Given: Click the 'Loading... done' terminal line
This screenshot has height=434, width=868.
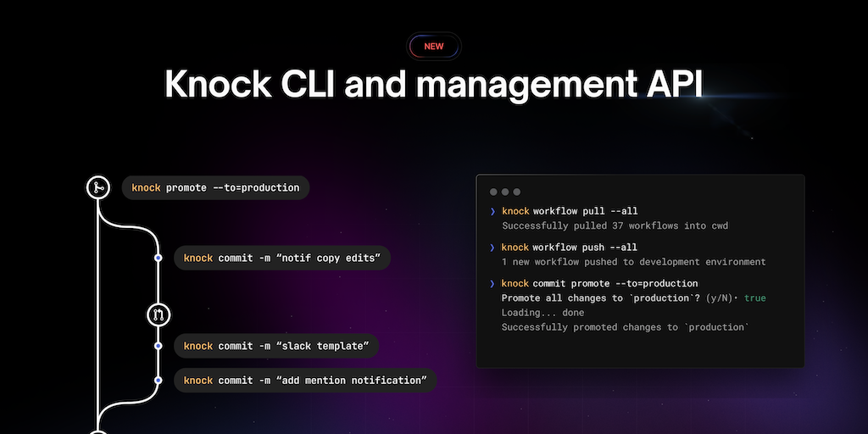Looking at the screenshot, I should (542, 313).
